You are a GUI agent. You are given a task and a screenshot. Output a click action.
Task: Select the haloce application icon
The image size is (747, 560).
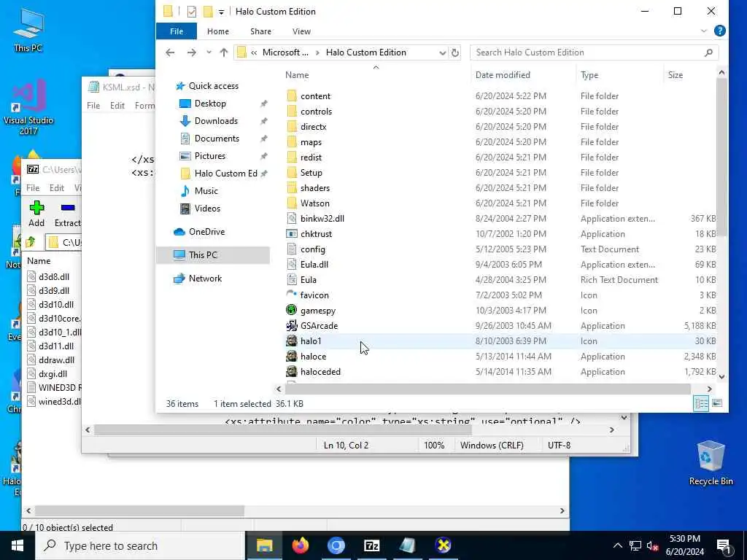pos(292,356)
